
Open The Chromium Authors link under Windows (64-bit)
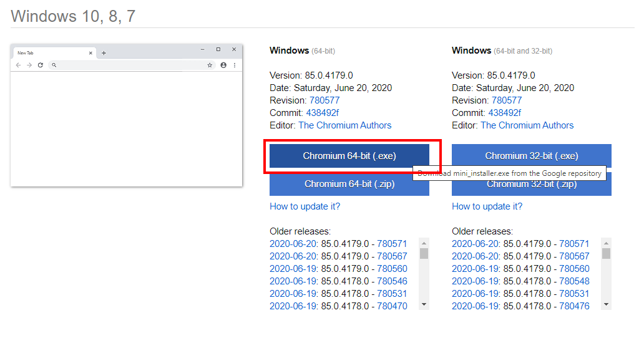pyautogui.click(x=345, y=125)
